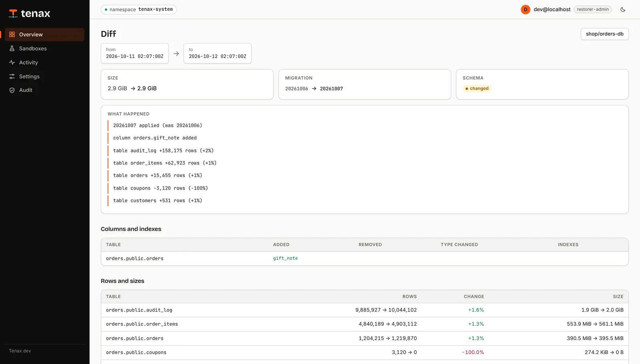
Task: Click 'table audit_log +158,175 rows' line
Action: click(x=163, y=151)
